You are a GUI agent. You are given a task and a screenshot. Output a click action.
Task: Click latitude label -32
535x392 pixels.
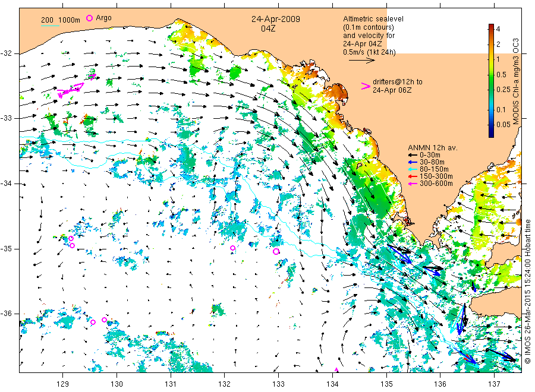tap(6, 53)
